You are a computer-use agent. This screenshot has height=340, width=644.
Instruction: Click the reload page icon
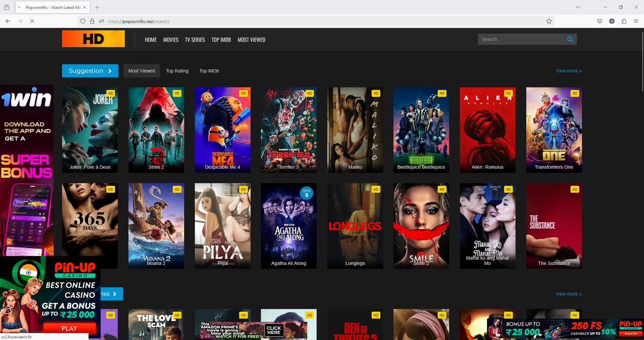pyautogui.click(x=32, y=21)
